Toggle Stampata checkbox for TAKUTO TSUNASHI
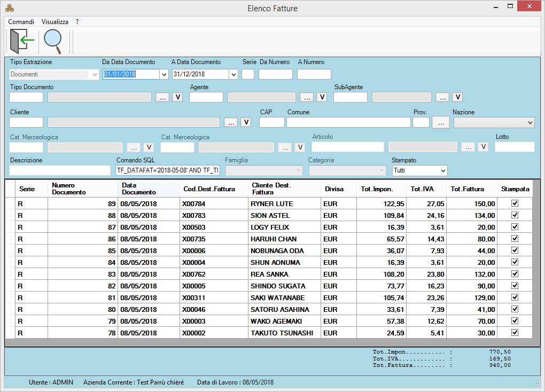Viewport: 545px width, 392px height. (x=515, y=333)
